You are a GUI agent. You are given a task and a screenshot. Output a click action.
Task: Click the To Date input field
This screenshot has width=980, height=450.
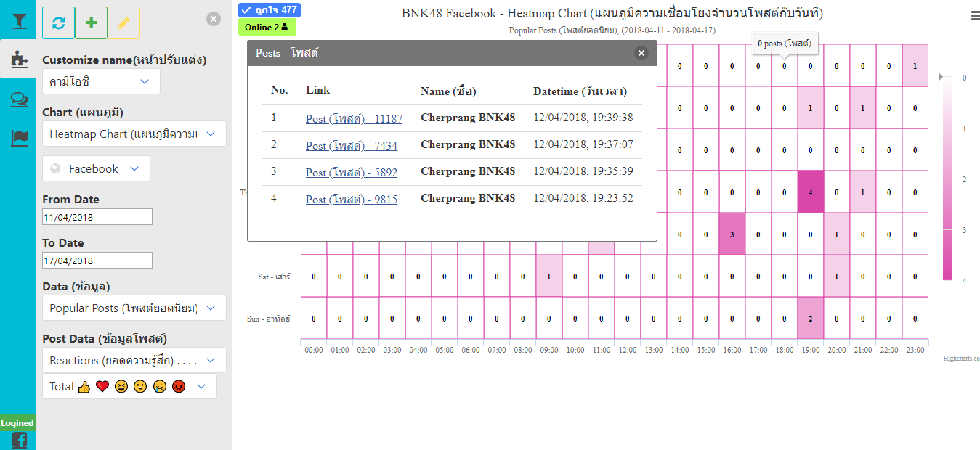click(97, 260)
